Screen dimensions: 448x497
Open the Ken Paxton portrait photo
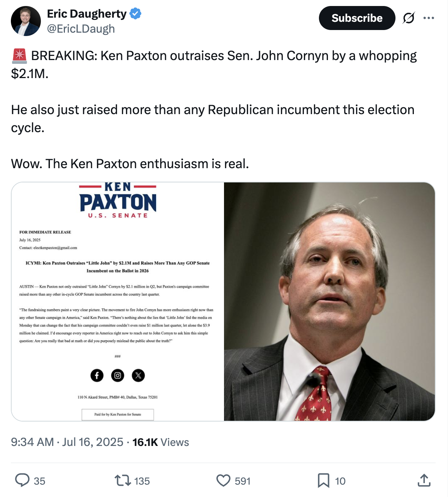point(329,301)
